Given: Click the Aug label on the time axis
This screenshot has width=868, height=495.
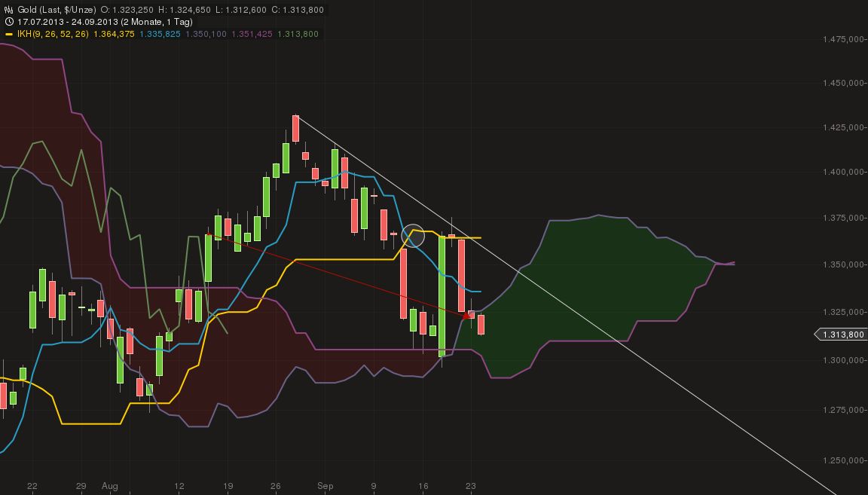Looking at the screenshot, I should point(110,486).
